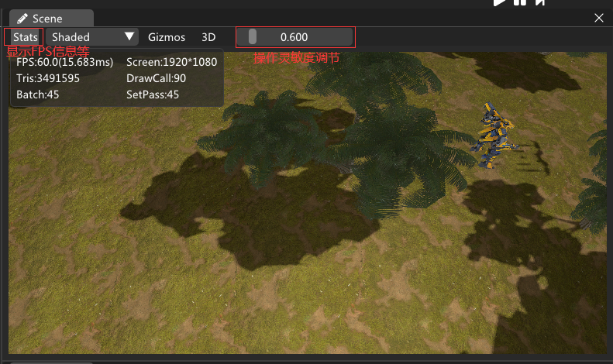613x364 pixels.
Task: Close the Scene panel with the X
Action: point(598,18)
